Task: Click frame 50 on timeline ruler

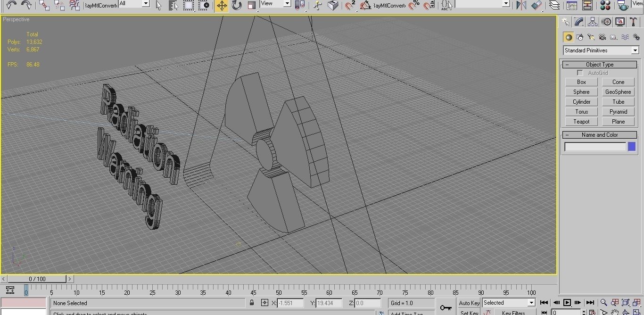Action: point(279,290)
